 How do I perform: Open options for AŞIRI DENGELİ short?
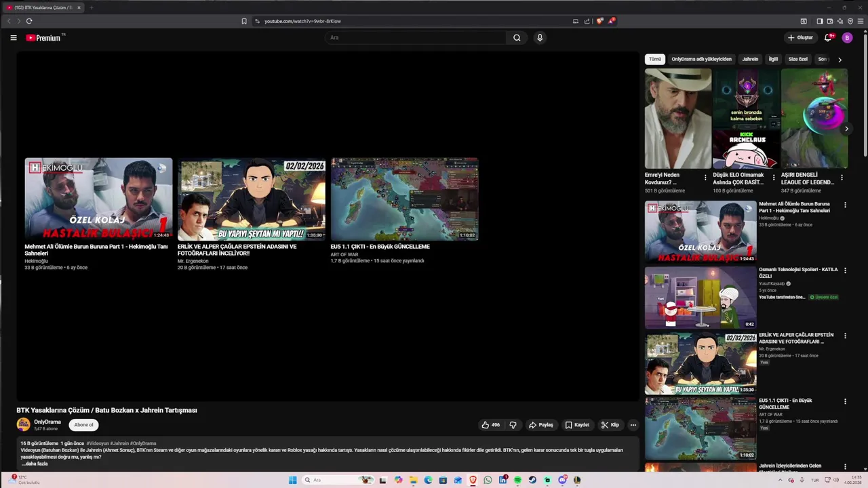842,178
